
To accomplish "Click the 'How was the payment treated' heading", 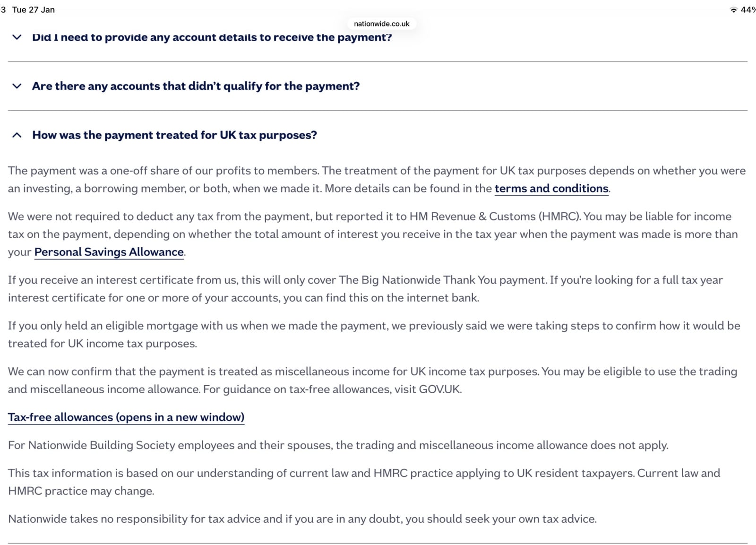I will pos(174,135).
